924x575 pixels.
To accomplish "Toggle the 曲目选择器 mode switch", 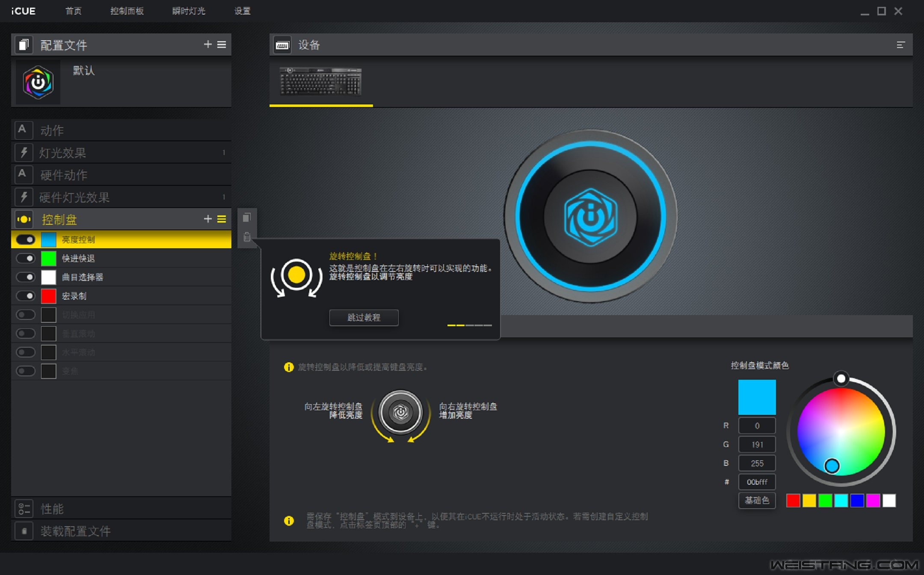I will click(26, 277).
